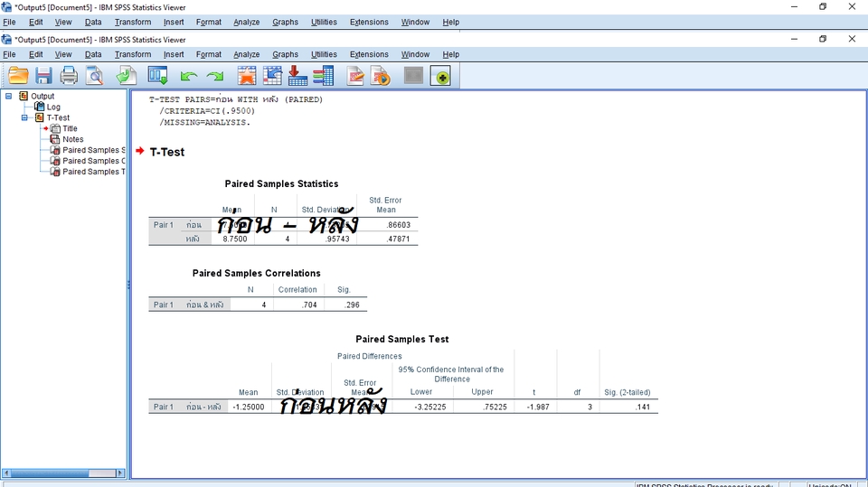The height and width of the screenshot is (487, 868).
Task: Click the green plus Designate Window icon
Action: (440, 77)
